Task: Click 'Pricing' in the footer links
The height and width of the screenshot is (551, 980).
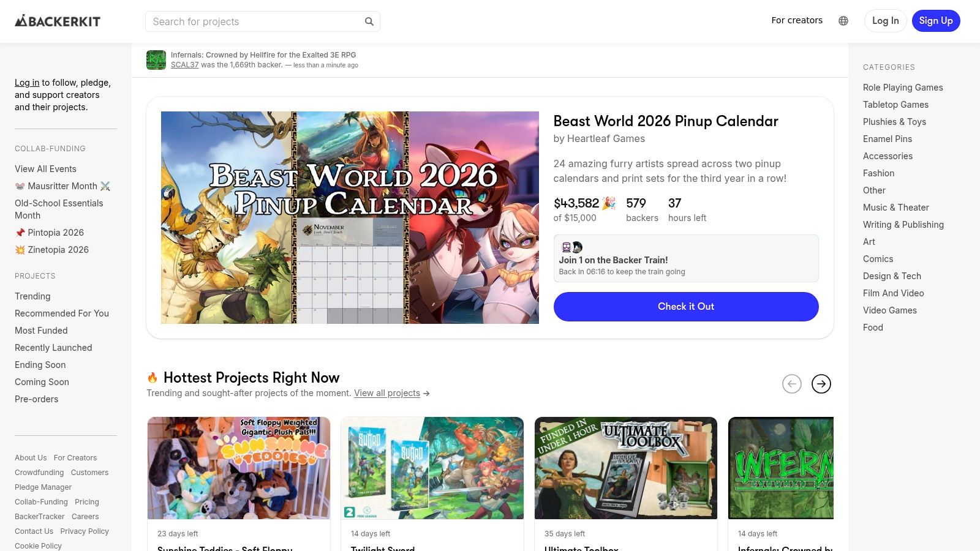Action: tap(87, 501)
